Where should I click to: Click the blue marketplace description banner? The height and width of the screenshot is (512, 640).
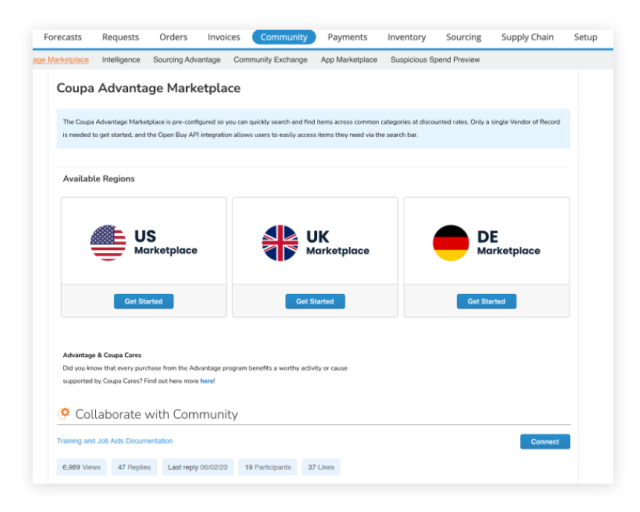coord(313,129)
